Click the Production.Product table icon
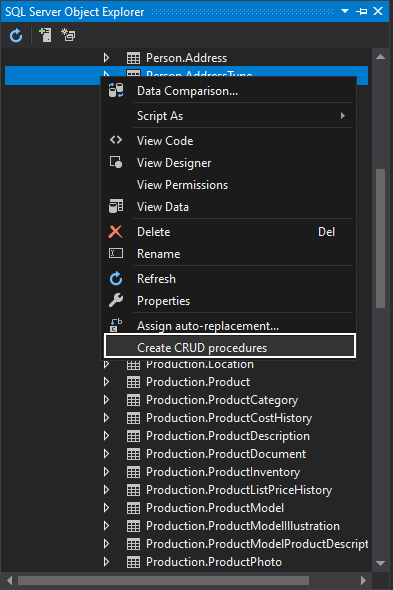This screenshot has width=393, height=590. coord(133,382)
